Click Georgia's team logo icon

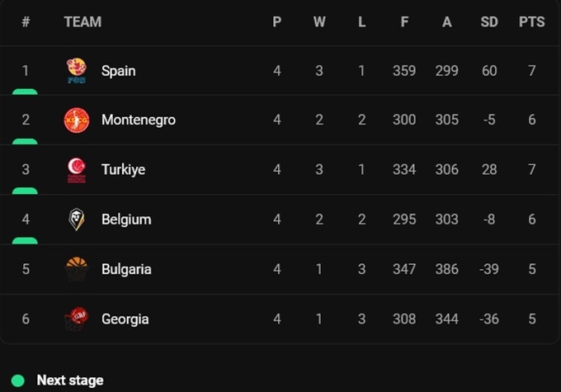tap(77, 319)
